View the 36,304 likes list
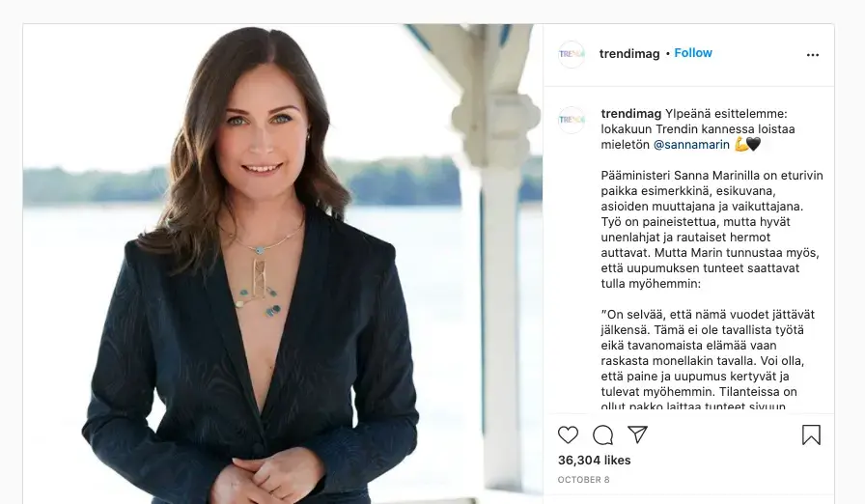This screenshot has height=504, width=865. click(x=594, y=461)
